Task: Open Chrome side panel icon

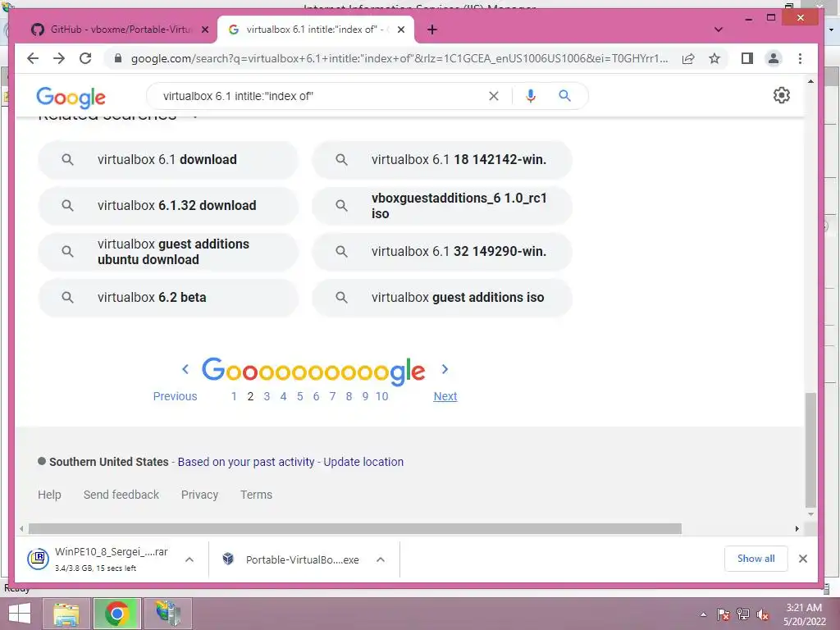Action: click(746, 58)
